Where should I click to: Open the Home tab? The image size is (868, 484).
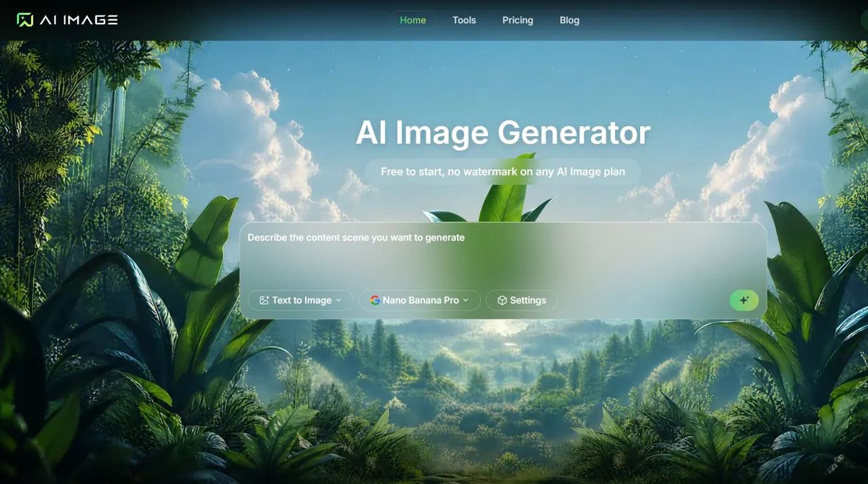point(413,20)
